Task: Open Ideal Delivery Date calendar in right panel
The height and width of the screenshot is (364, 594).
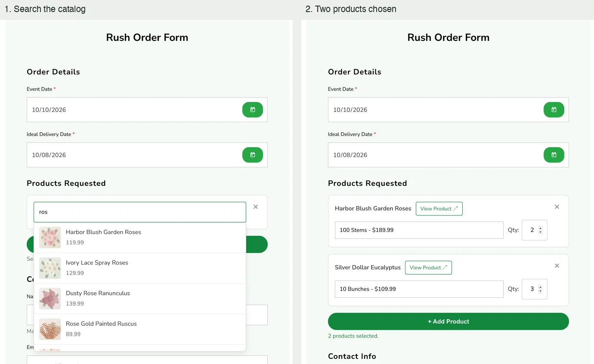Action: click(554, 155)
